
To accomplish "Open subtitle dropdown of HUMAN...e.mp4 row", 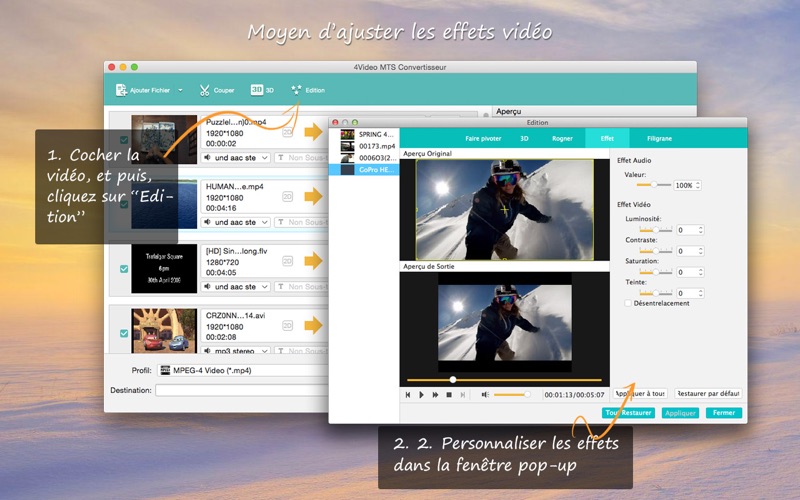I will click(x=301, y=222).
